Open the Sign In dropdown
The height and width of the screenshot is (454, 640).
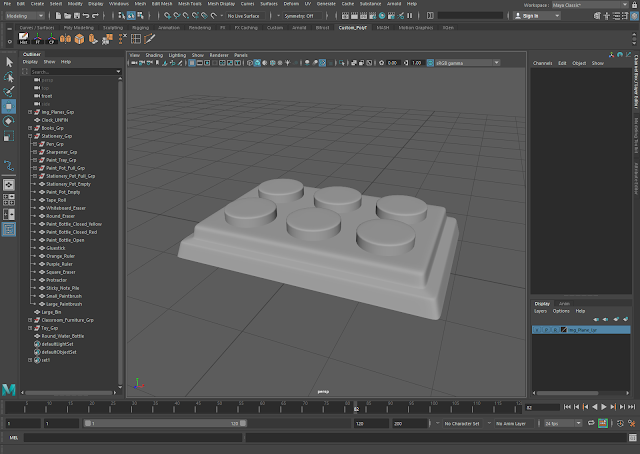[536, 16]
